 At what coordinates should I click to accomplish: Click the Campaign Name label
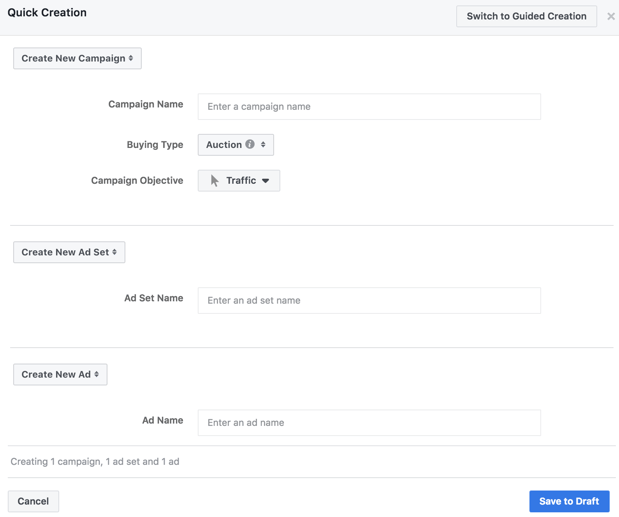pos(146,104)
